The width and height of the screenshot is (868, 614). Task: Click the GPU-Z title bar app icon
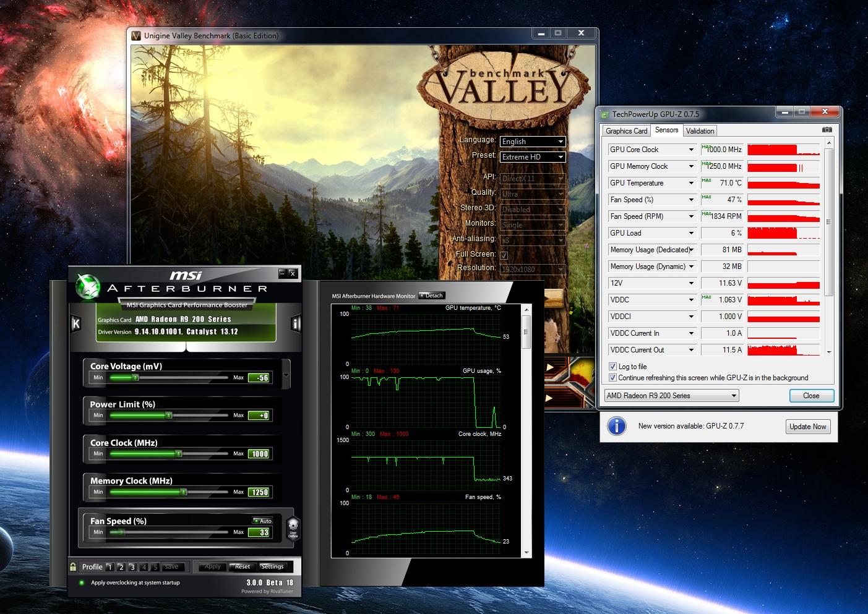605,114
